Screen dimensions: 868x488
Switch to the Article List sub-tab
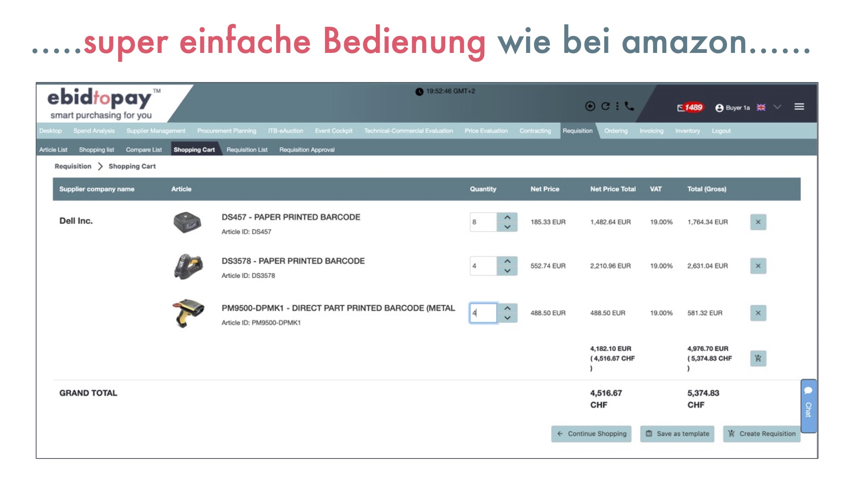53,150
